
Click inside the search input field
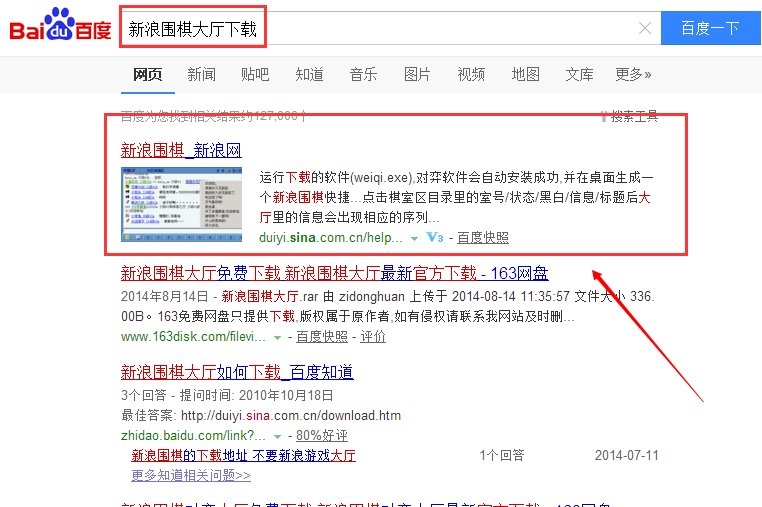point(380,28)
